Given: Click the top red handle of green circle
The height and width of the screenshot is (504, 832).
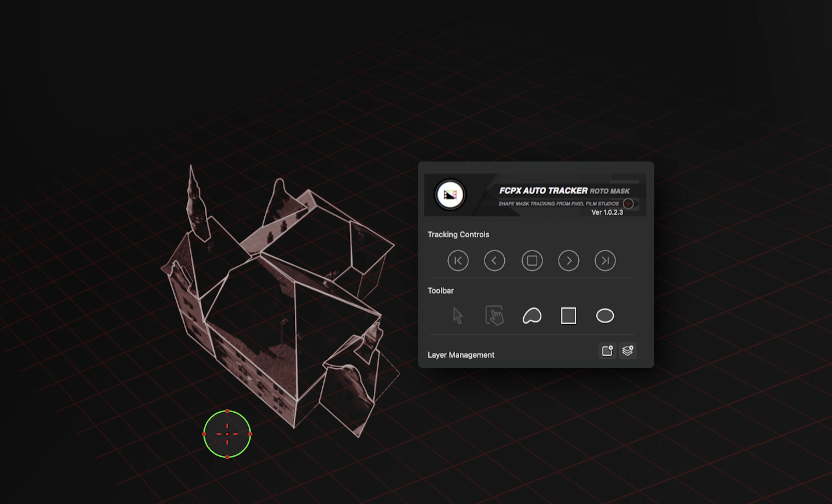Looking at the screenshot, I should coord(227,411).
